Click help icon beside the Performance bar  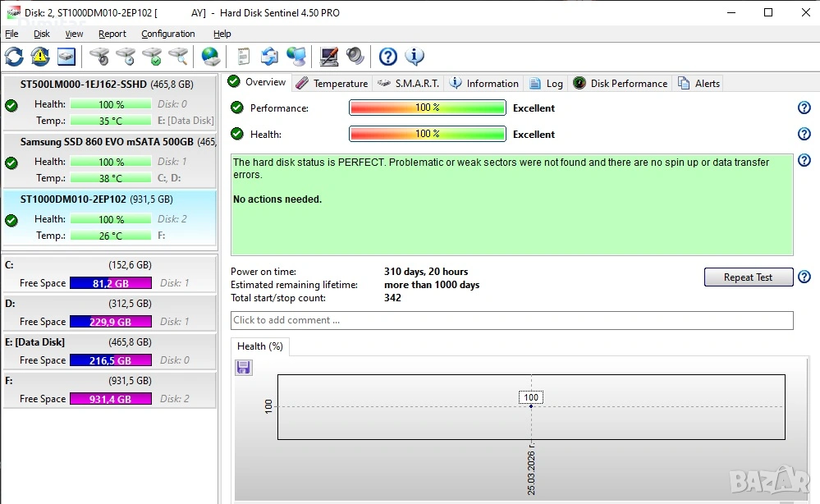(x=804, y=108)
